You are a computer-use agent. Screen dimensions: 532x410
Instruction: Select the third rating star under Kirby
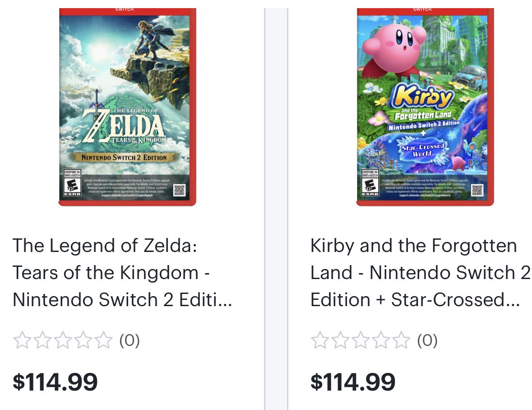(361, 340)
